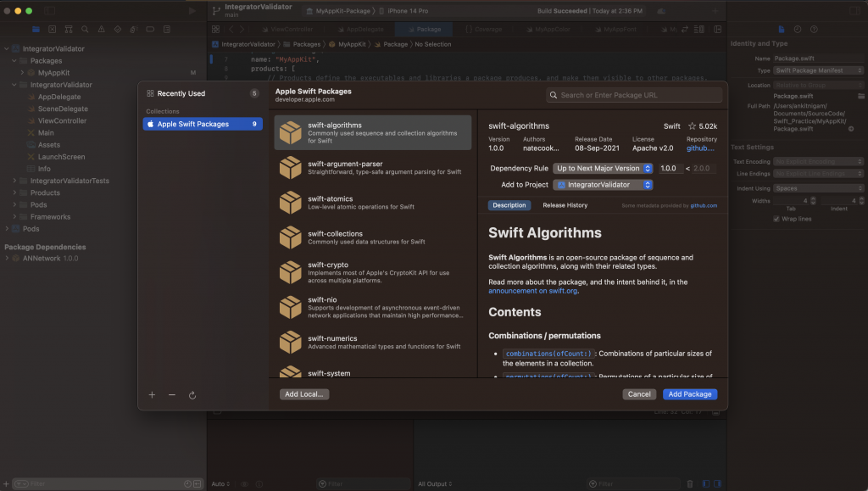Screen dimensions: 868x491
Task: Edit the 1.0.0 minimum version field
Action: [x=670, y=168]
